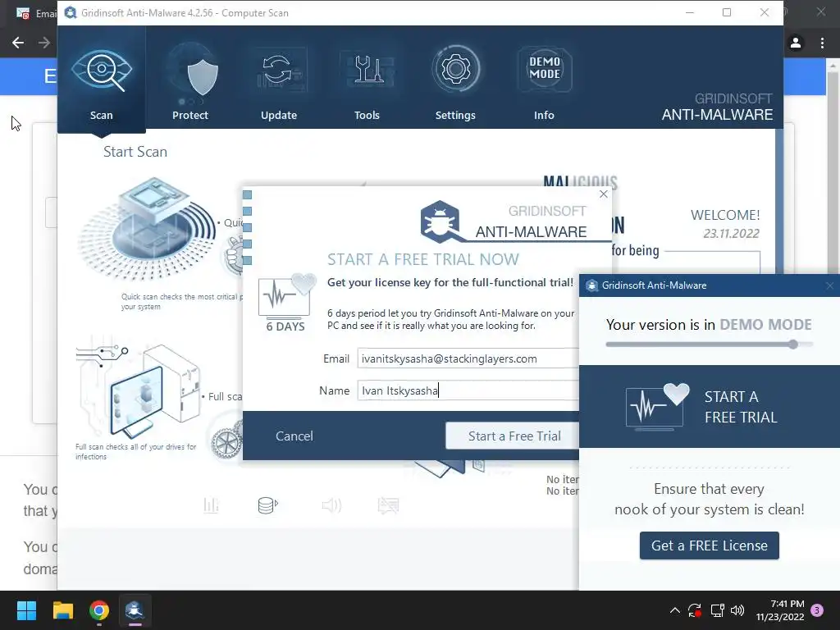The height and width of the screenshot is (630, 840).
Task: Click the database play icon
Action: point(268,505)
